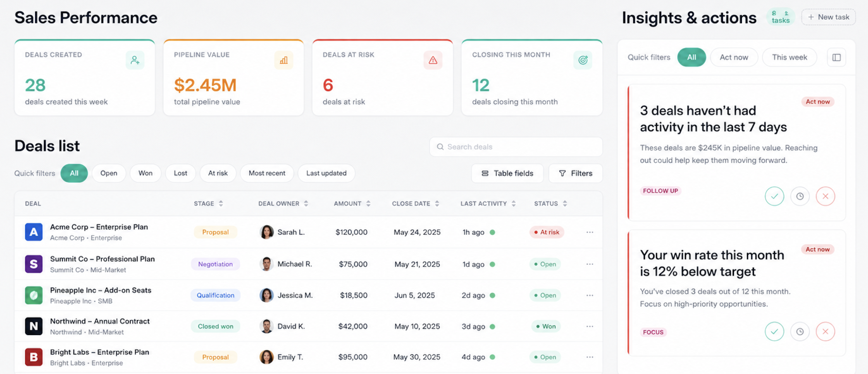Enable the At risk quick filter
The width and height of the screenshot is (868, 374).
pyautogui.click(x=218, y=173)
